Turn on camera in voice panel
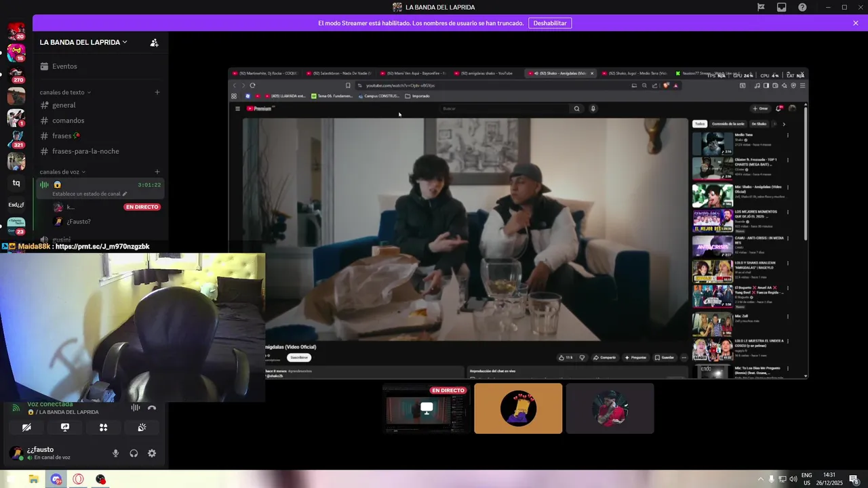This screenshot has height=488, width=868. click(x=26, y=428)
